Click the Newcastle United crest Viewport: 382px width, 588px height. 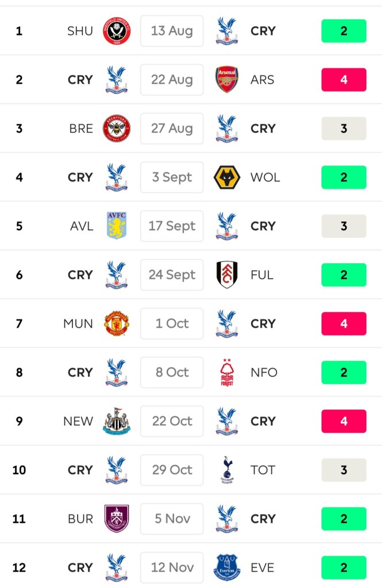pyautogui.click(x=117, y=421)
